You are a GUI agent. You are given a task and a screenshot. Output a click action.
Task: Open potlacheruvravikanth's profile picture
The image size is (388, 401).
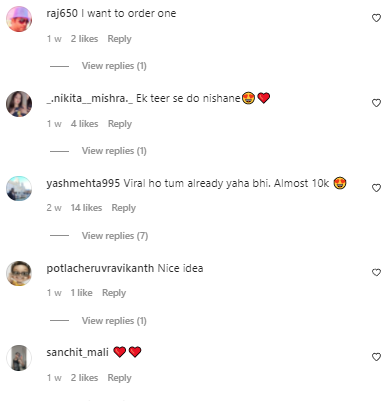(19, 273)
